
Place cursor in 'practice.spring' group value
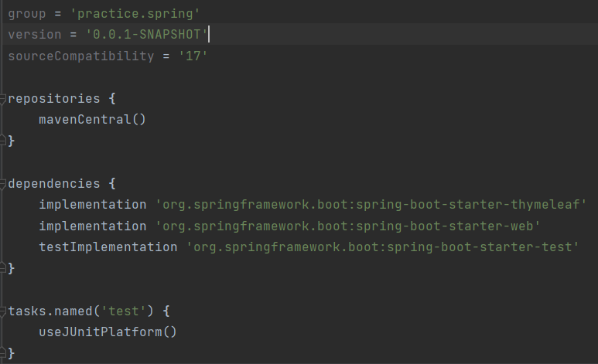(x=135, y=14)
